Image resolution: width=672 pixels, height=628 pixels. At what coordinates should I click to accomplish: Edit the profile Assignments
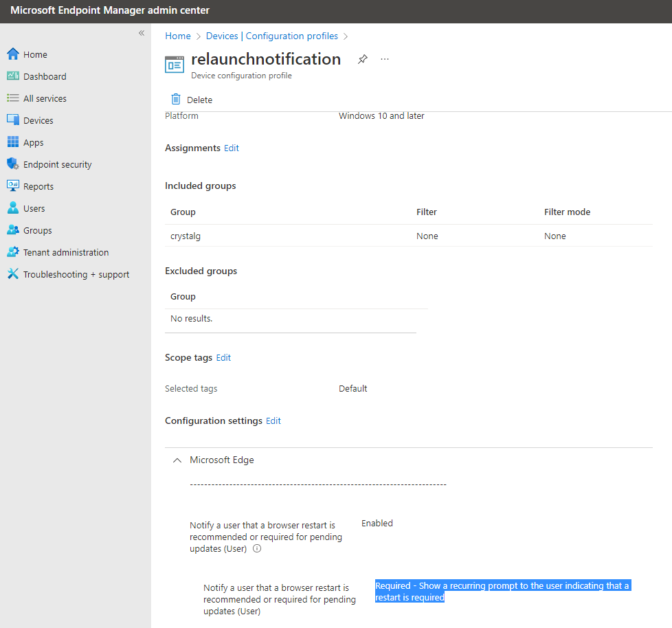click(x=231, y=148)
